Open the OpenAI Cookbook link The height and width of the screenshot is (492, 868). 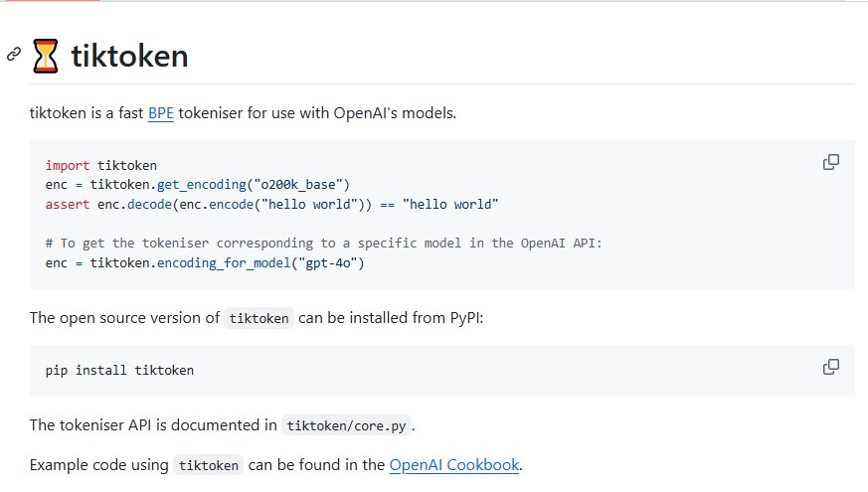pos(454,464)
